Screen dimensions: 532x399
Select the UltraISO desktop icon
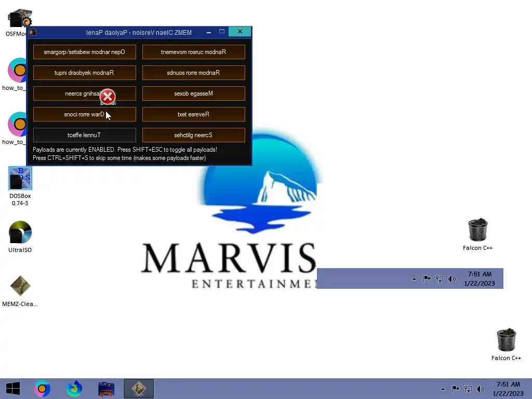20,237
